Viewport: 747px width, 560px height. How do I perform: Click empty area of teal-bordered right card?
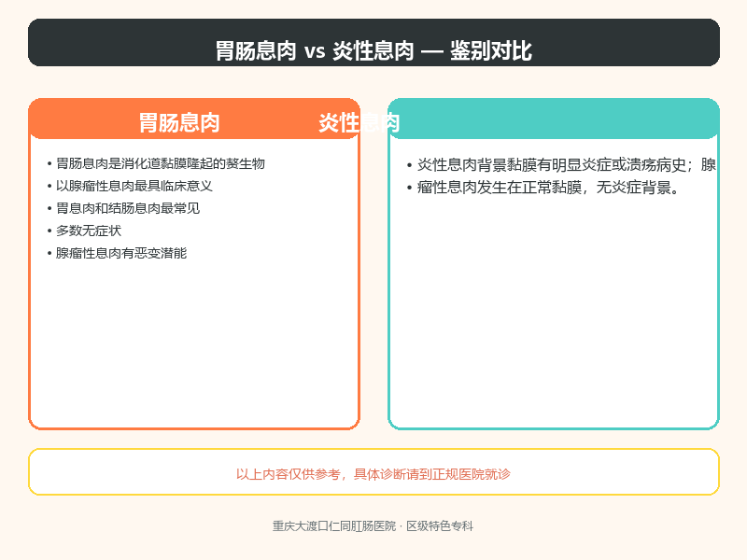(x=554, y=310)
